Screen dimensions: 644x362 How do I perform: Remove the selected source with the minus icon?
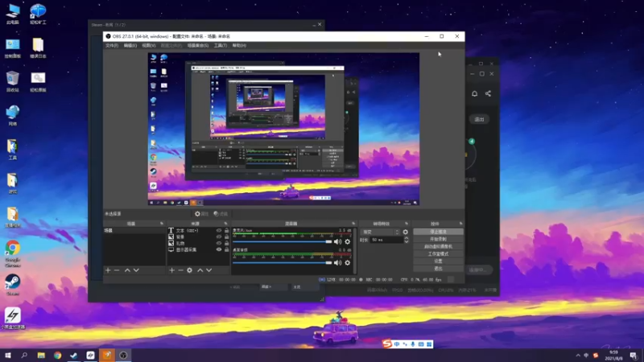[180, 270]
